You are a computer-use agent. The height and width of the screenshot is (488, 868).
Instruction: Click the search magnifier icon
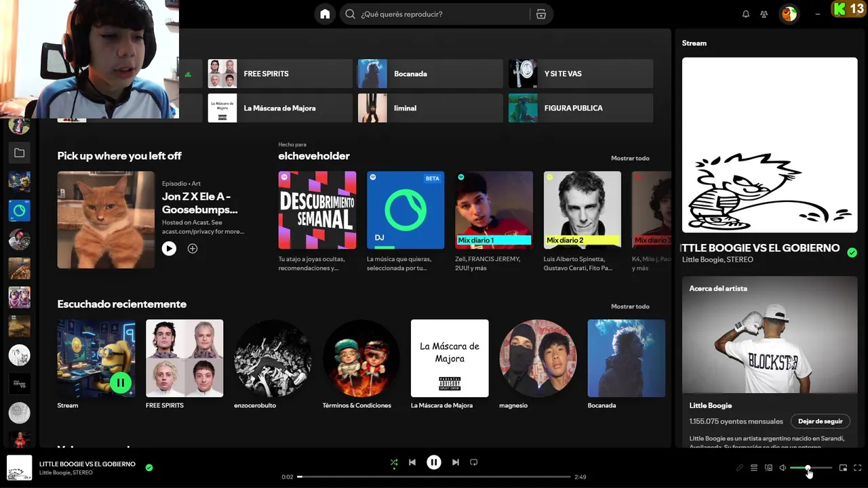click(x=350, y=14)
